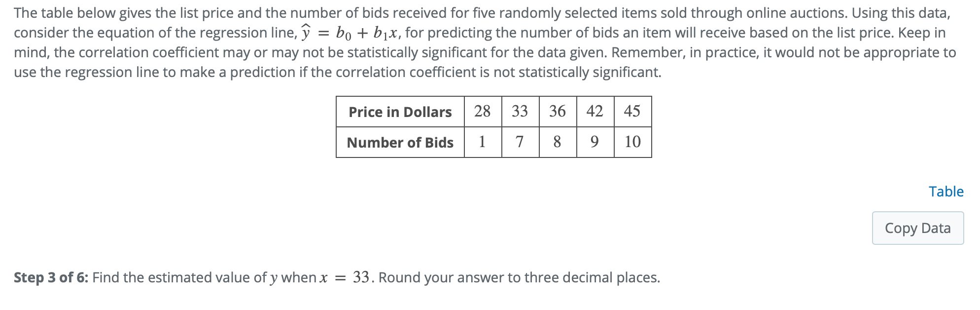
Task: Select the bids value 8 in the table
Action: (x=557, y=143)
